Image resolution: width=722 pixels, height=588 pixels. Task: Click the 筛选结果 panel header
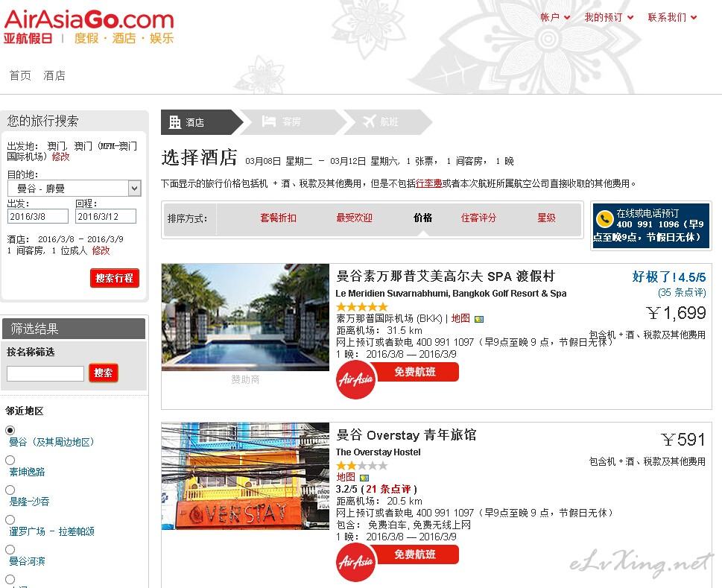click(74, 329)
